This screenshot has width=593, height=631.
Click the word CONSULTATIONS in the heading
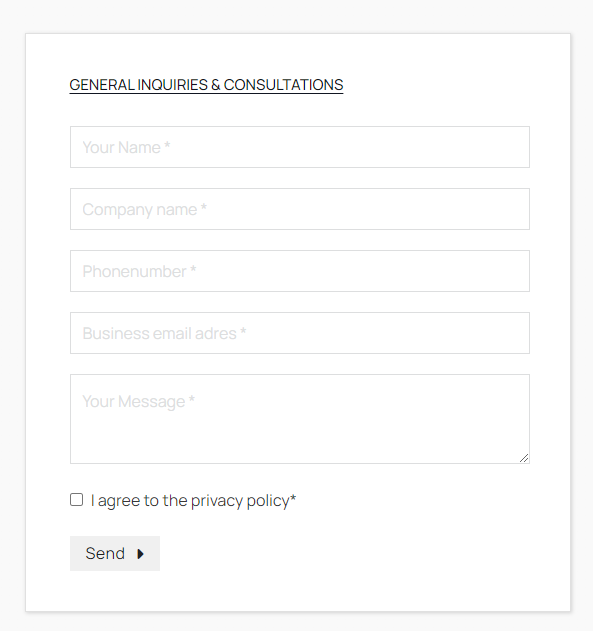[x=283, y=85]
